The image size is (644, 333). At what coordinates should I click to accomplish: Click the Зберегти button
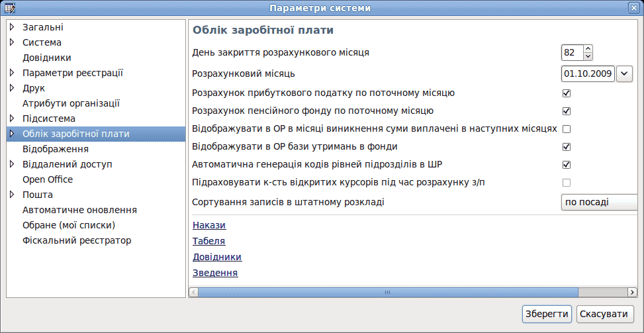tap(547, 314)
